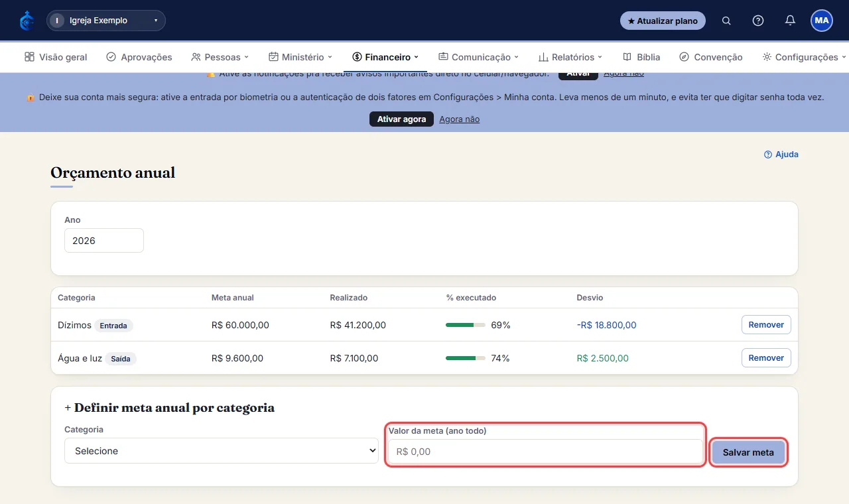Click the app logo in header
Viewport: 849px width, 504px height.
pyautogui.click(x=27, y=21)
